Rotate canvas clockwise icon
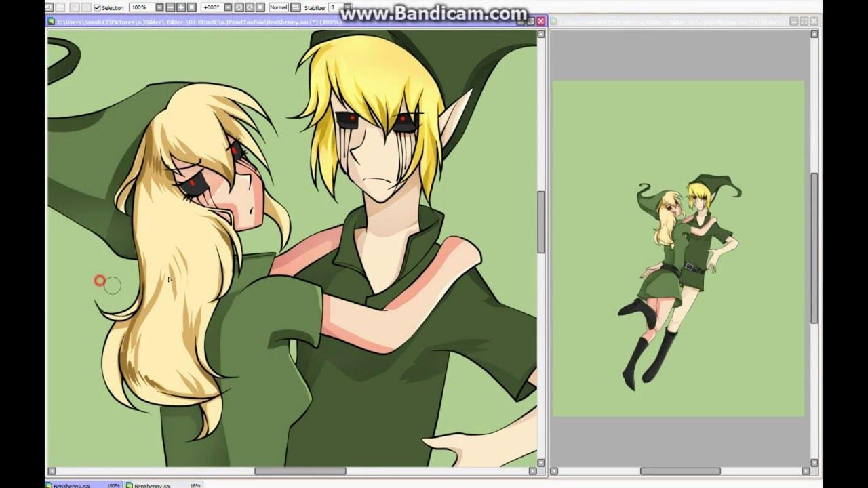Viewport: 868px width, 488px height. tap(250, 7)
